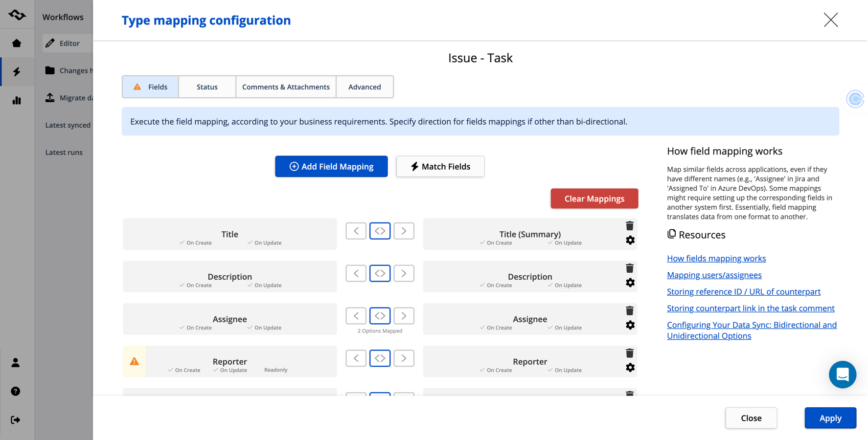Click the logout icon in sidebar
This screenshot has width=868, height=440.
tap(16, 420)
